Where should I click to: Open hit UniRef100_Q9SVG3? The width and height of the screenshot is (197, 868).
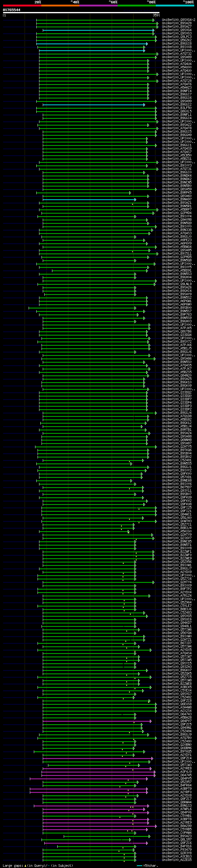click(177, 33)
